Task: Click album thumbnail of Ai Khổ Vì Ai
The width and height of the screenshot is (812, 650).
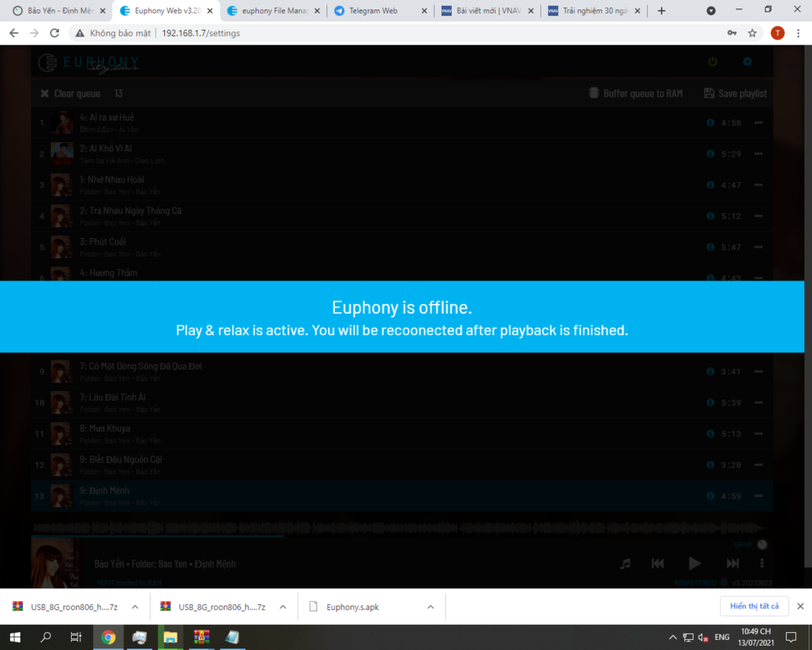Action: coord(62,154)
